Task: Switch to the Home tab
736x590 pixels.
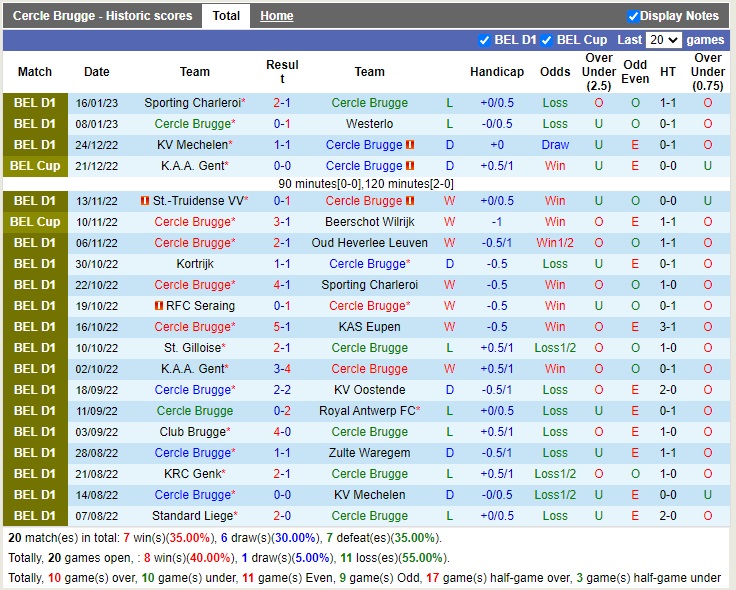Action: 277,16
